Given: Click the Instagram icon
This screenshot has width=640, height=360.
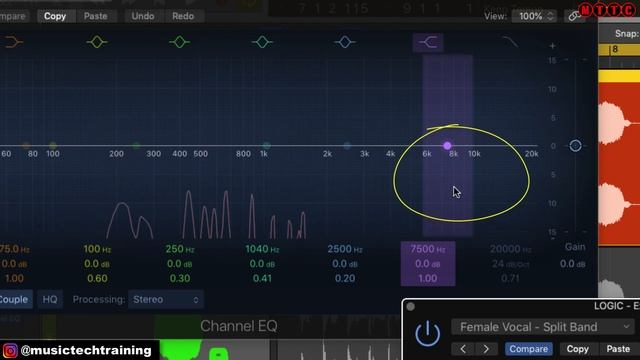Looking at the screenshot, I should tap(10, 351).
